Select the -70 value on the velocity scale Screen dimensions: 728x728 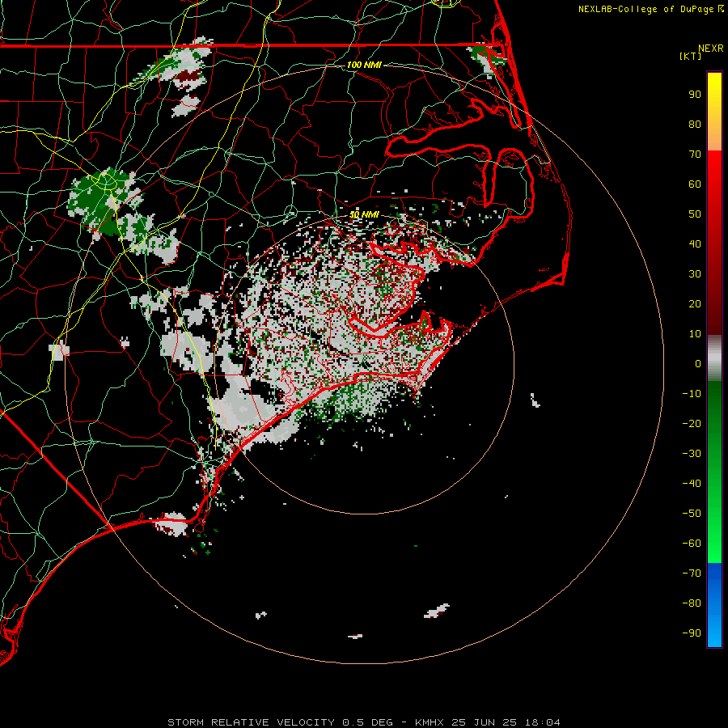(692, 574)
